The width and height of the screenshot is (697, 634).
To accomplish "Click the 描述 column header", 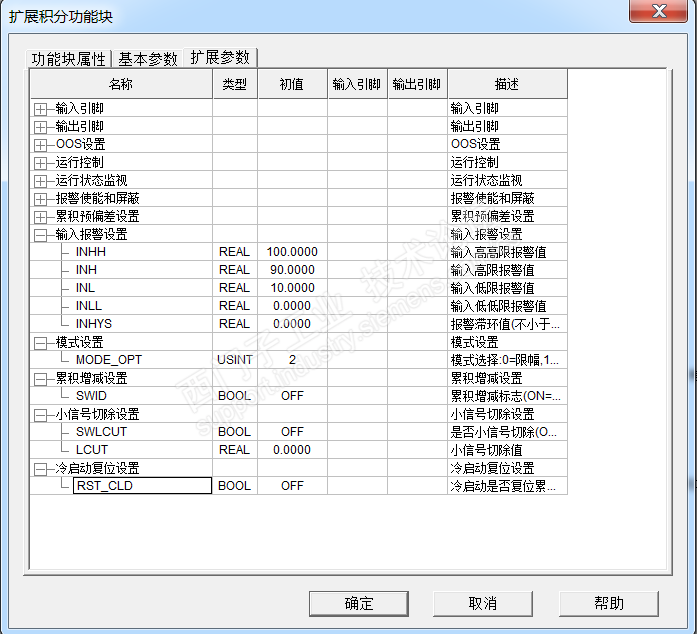I will (x=507, y=84).
